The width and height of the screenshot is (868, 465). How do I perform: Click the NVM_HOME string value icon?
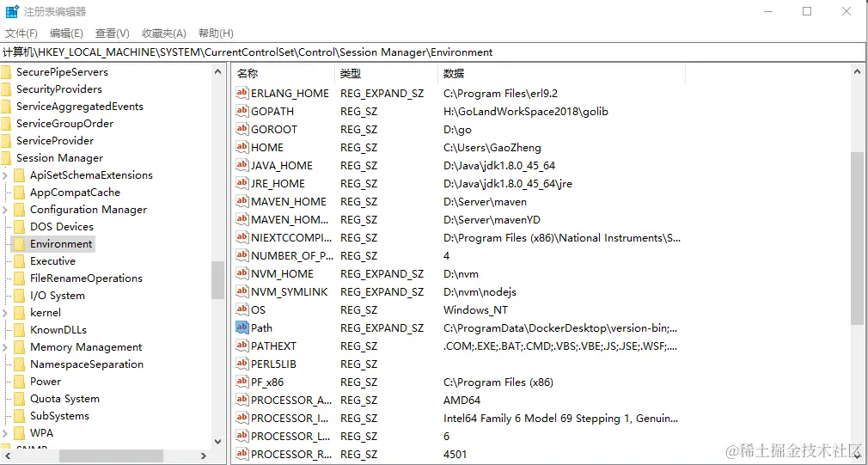click(241, 273)
